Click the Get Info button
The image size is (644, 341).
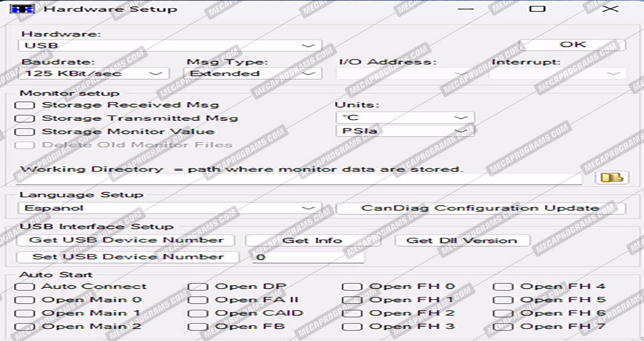pos(312,241)
